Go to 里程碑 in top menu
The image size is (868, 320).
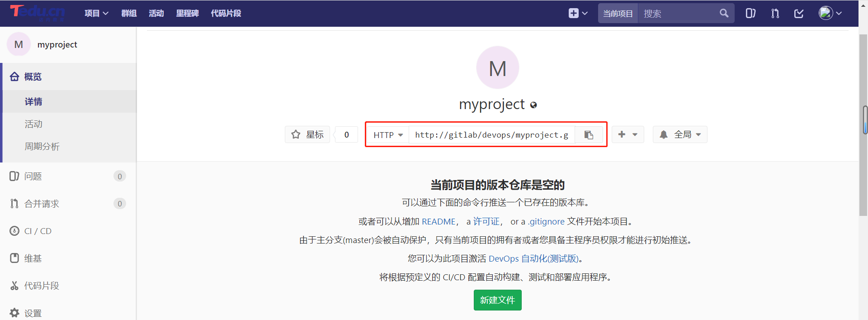coord(188,13)
